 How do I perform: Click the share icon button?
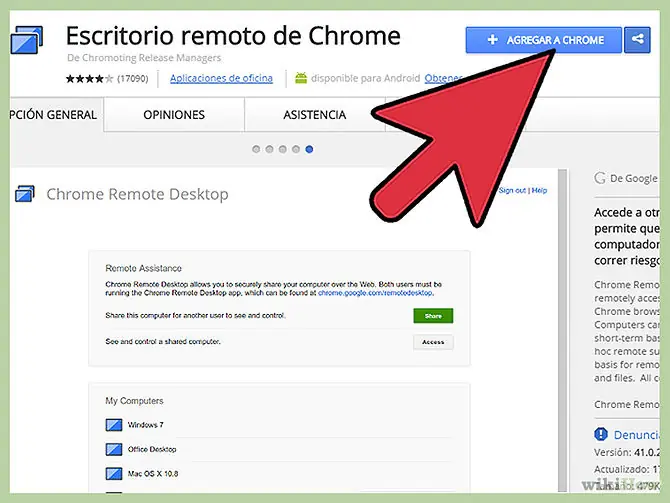click(637, 40)
